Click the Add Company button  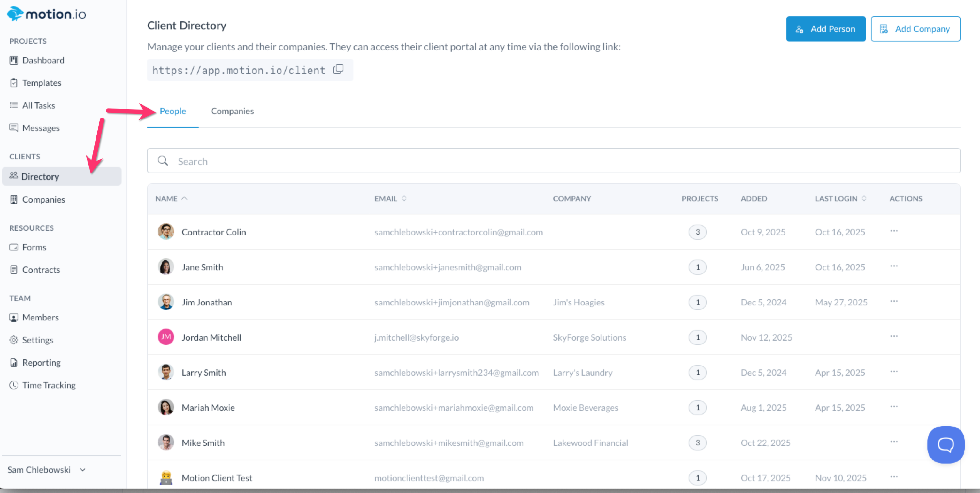915,29
